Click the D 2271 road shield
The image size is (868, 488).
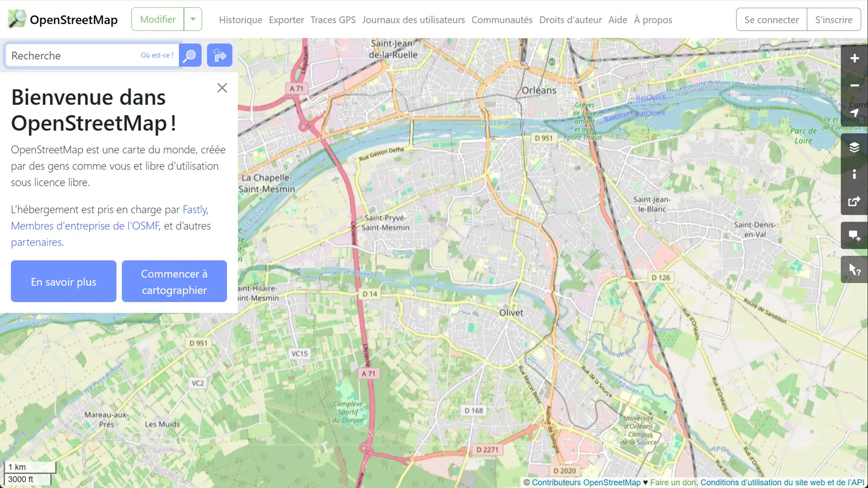coord(487,450)
